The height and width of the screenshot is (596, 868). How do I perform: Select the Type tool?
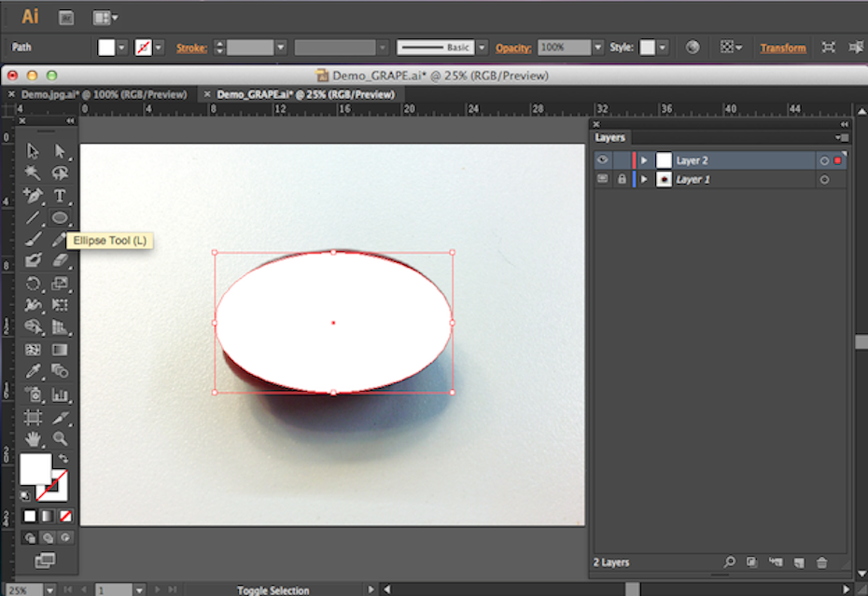pyautogui.click(x=60, y=196)
